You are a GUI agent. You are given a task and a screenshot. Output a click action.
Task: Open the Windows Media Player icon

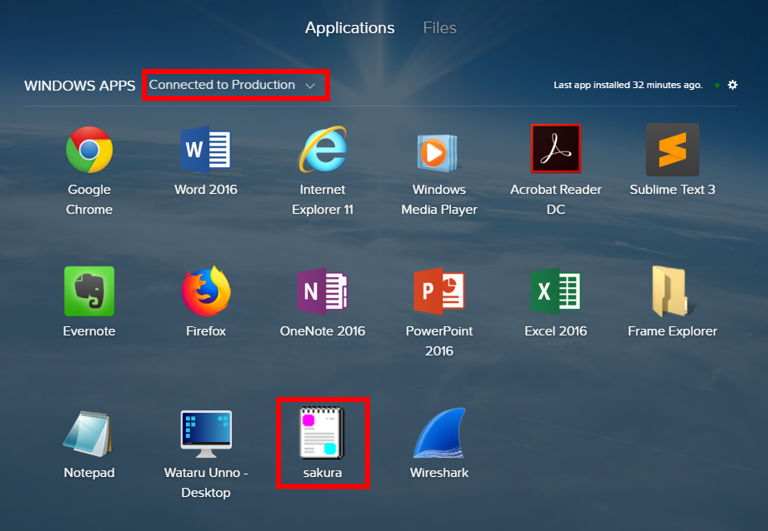[x=437, y=152]
